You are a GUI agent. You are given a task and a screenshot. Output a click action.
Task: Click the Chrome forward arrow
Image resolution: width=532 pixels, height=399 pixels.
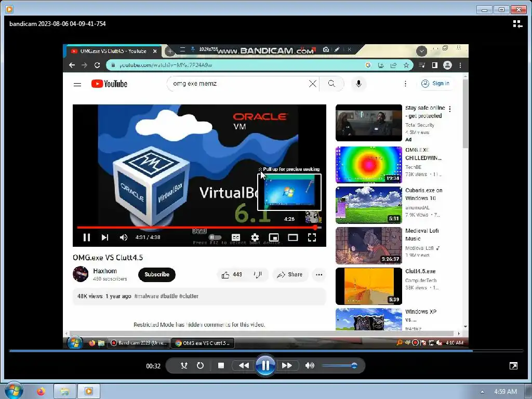pyautogui.click(x=85, y=65)
